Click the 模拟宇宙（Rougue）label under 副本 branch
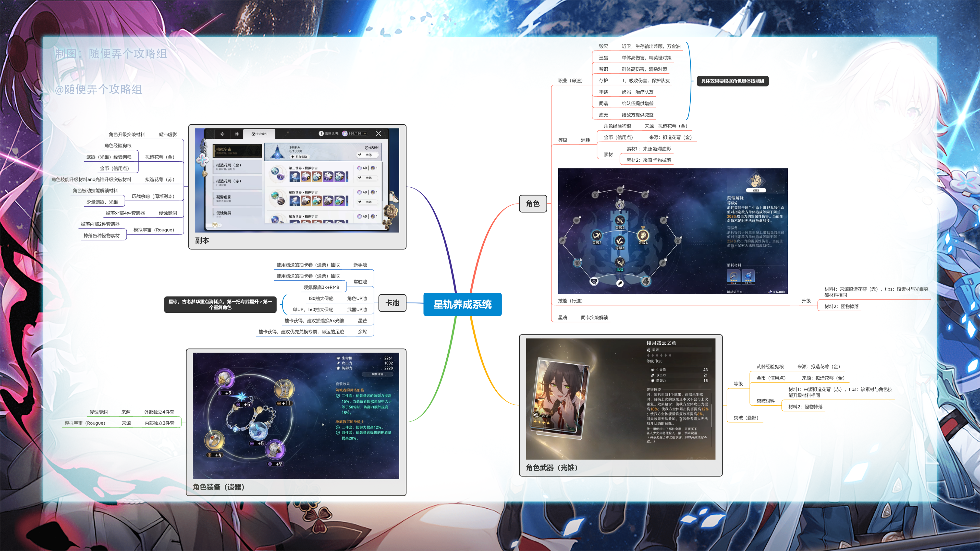980x551 pixels. click(x=154, y=230)
